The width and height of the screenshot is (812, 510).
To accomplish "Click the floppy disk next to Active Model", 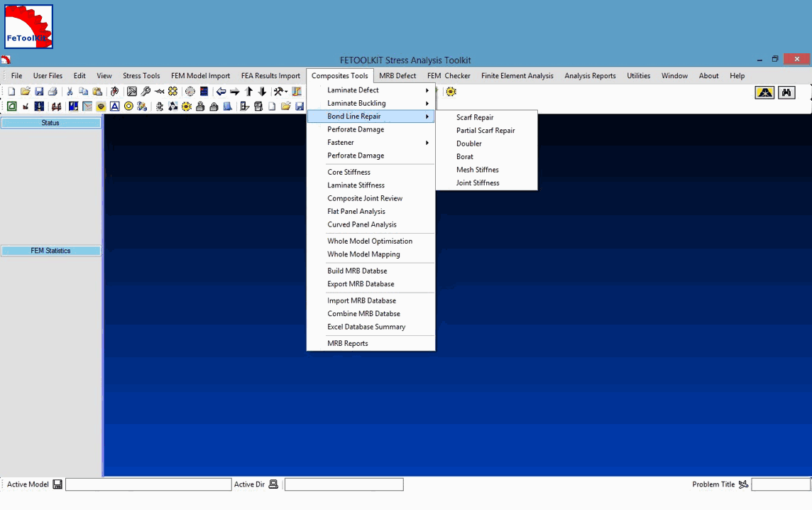I will coord(57,484).
